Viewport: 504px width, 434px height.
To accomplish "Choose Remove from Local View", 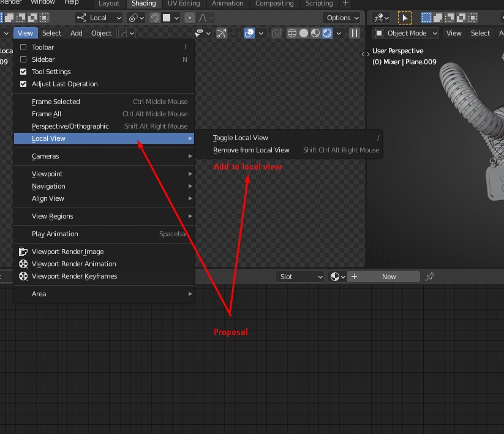I will 289,150.
